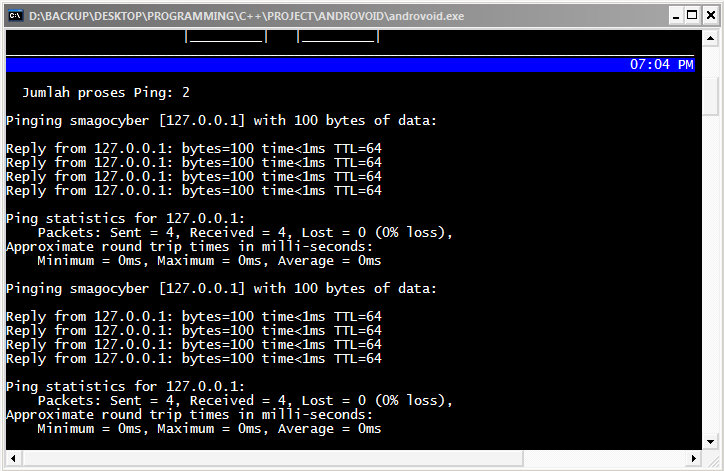Click the second 'Approximate round trip times' line
The width and height of the screenshot is (724, 471).
tap(189, 415)
